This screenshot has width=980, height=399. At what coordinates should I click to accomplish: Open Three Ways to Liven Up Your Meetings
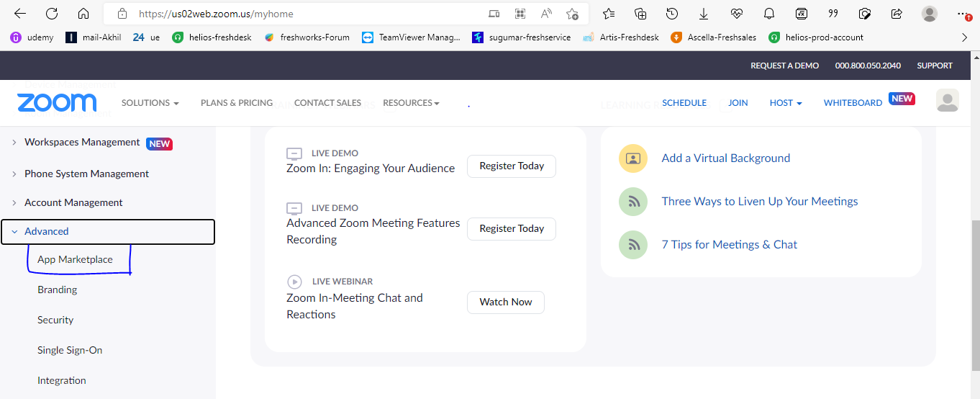(x=760, y=202)
